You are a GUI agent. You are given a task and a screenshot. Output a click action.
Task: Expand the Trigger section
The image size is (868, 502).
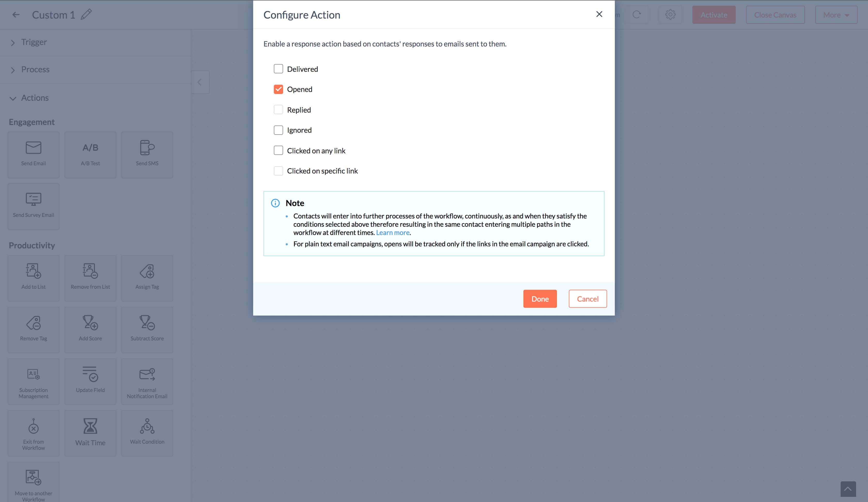point(13,42)
